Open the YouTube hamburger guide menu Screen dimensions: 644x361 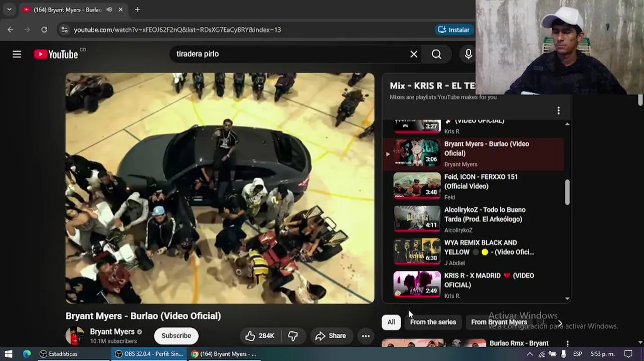point(17,54)
